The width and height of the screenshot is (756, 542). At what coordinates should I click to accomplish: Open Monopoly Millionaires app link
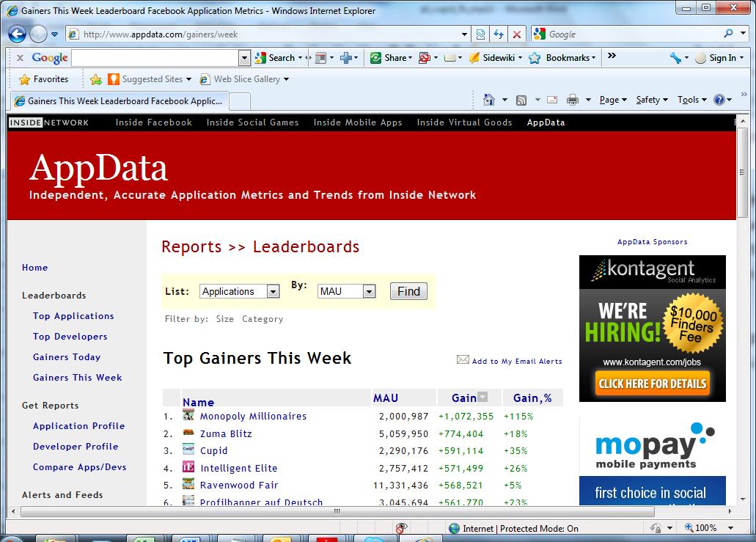point(253,416)
